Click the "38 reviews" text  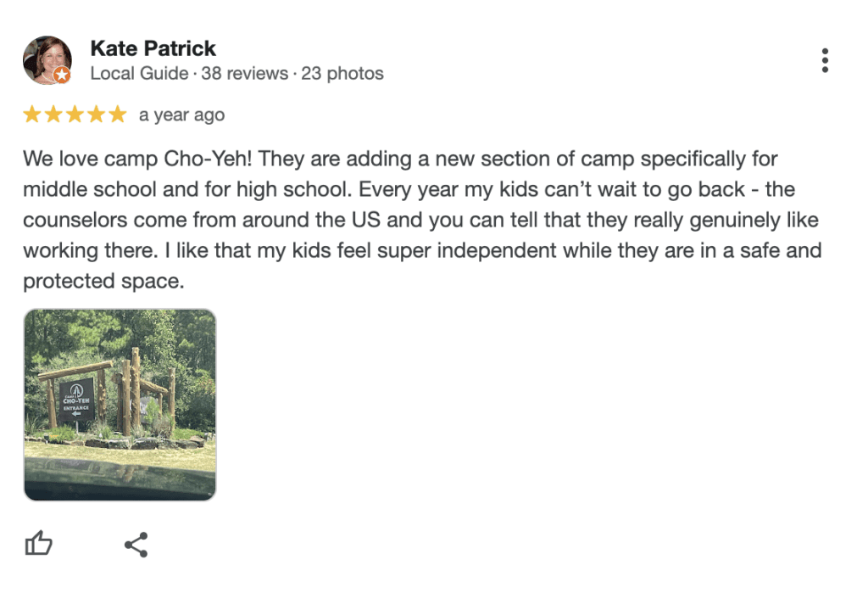coord(244,74)
